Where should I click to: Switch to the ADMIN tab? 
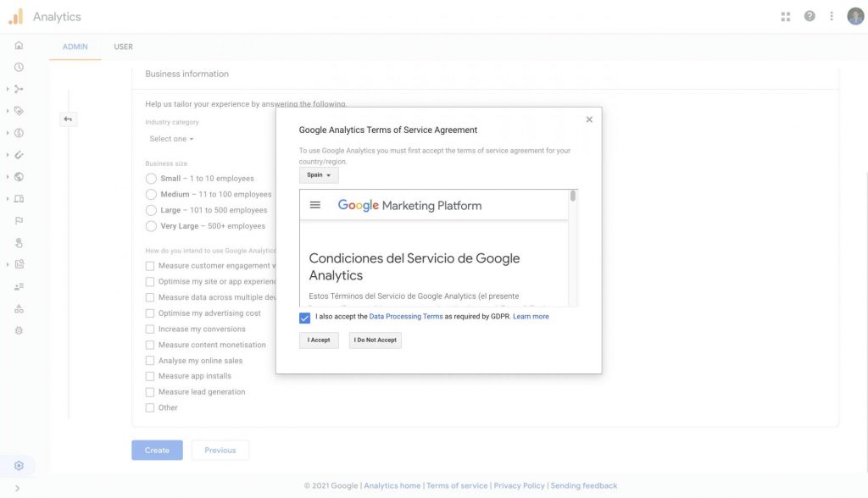coord(75,47)
